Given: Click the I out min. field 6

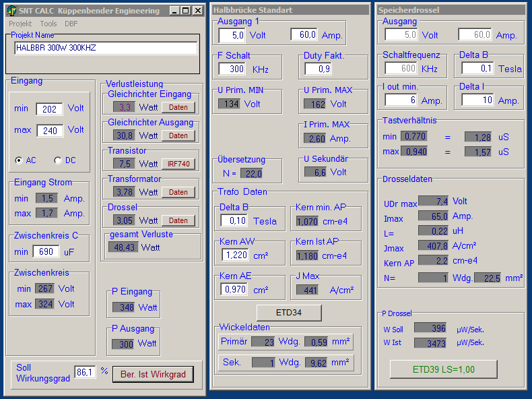Looking at the screenshot, I should click(x=401, y=100).
